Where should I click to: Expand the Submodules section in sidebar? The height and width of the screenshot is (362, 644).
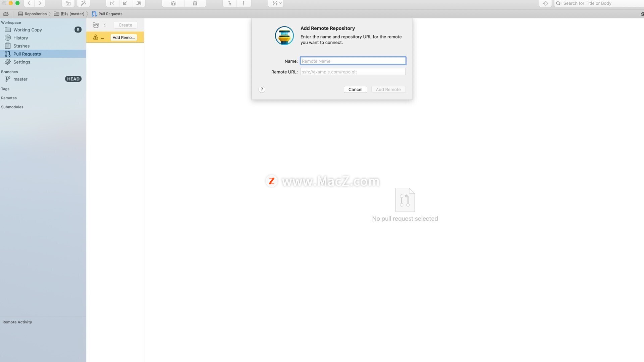click(12, 107)
